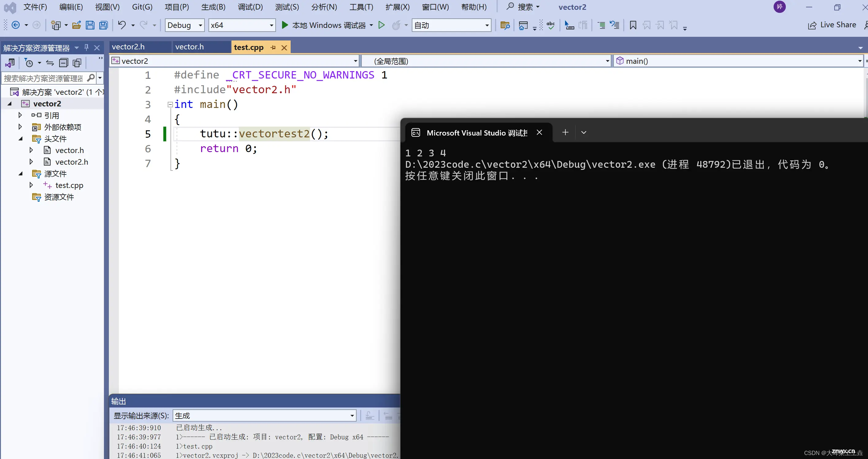The height and width of the screenshot is (459, 868).
Task: Add new tab in console window
Action: [565, 132]
